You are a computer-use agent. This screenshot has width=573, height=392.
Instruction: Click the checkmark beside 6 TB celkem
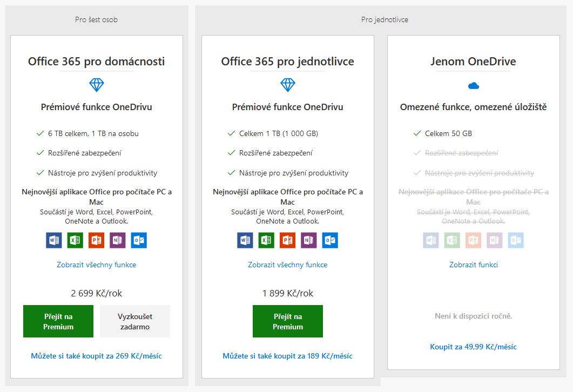[40, 133]
